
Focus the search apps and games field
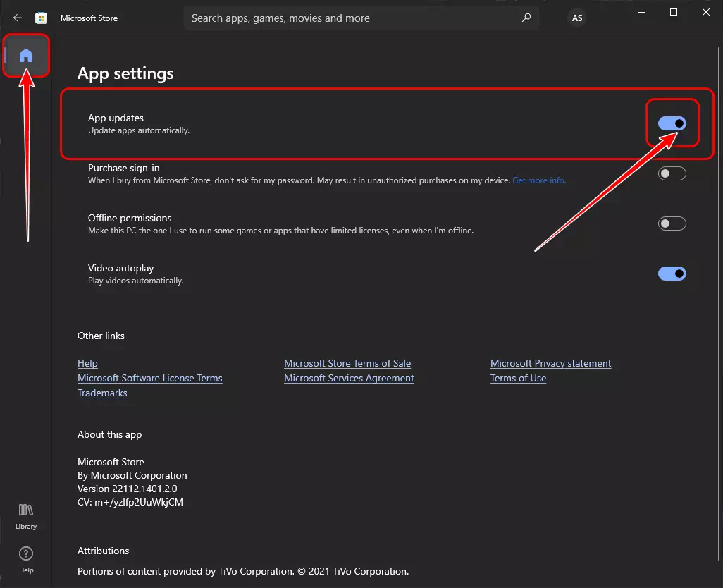pos(361,18)
